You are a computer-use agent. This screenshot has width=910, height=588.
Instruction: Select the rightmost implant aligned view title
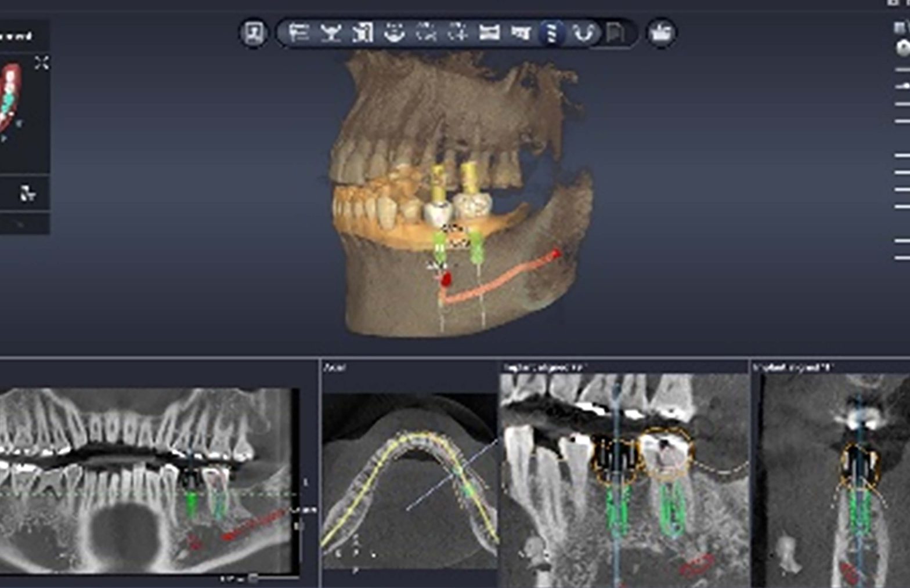(793, 368)
